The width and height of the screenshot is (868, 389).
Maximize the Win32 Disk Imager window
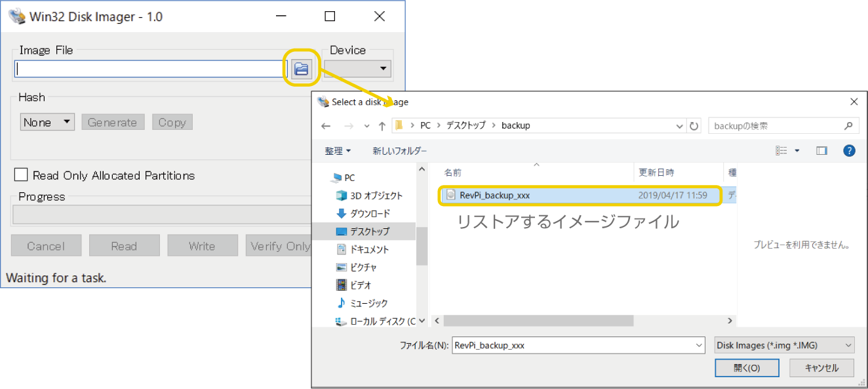[330, 16]
